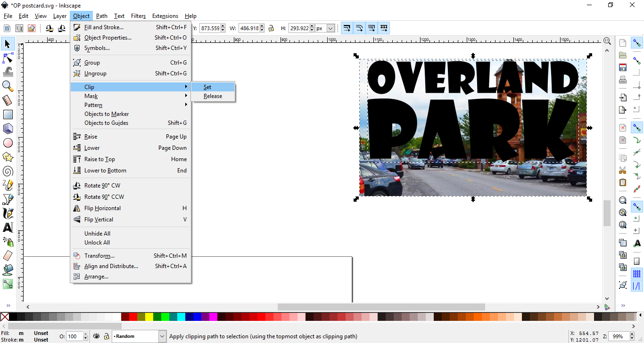Click the Zoom to fit drawing icon
Viewport: 644px width, 343px height.
[623, 212]
